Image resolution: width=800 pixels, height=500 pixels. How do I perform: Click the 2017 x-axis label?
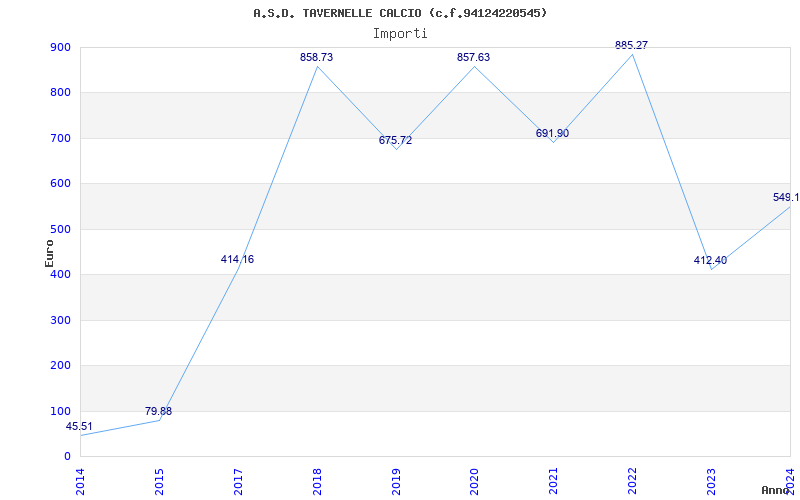point(238,481)
